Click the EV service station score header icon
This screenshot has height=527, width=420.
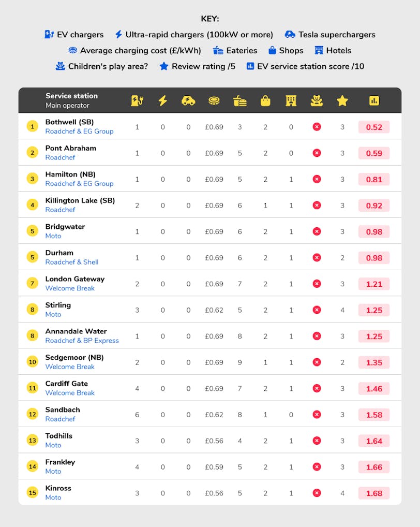[x=374, y=100]
